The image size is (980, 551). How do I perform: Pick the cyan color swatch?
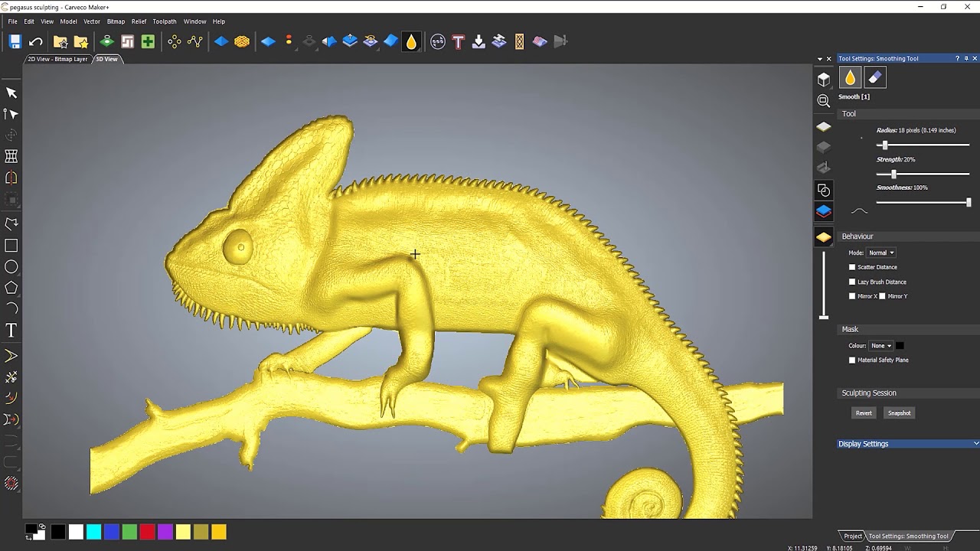click(x=93, y=532)
